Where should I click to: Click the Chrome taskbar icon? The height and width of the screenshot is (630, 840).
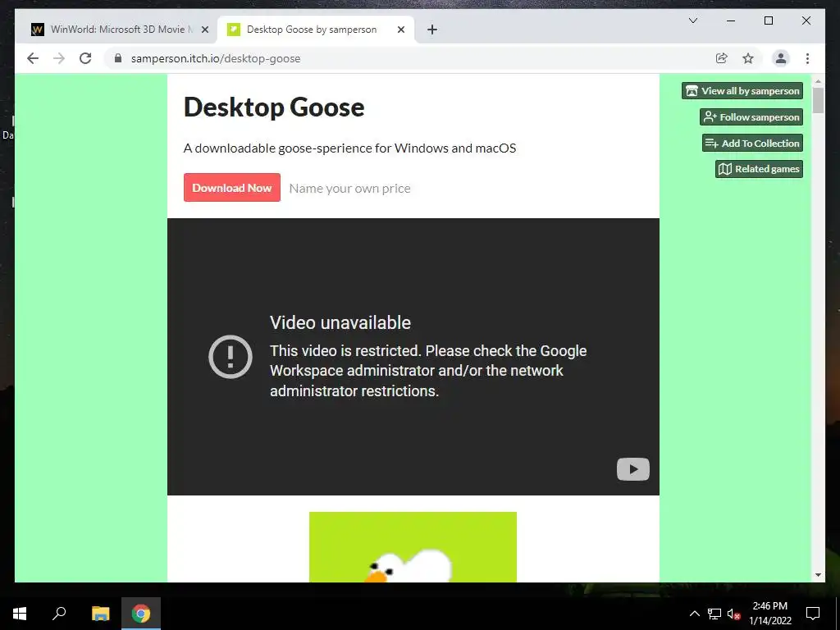coord(141,614)
